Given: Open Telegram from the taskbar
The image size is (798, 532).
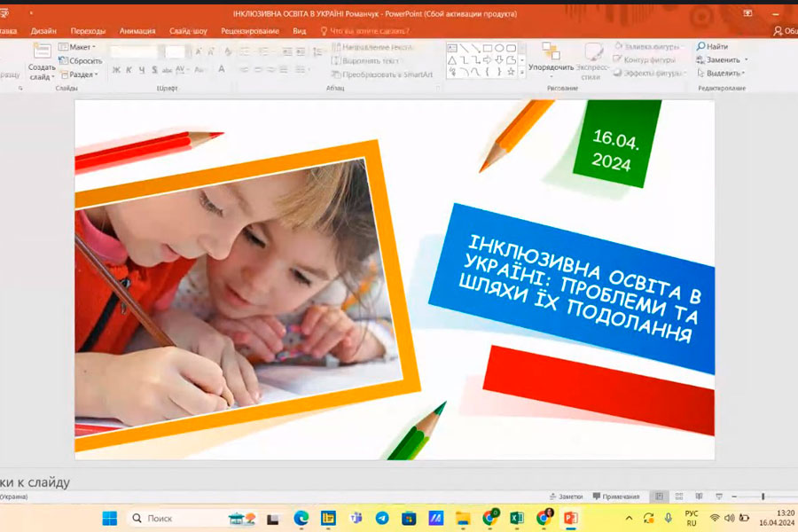Looking at the screenshot, I should click(381, 518).
